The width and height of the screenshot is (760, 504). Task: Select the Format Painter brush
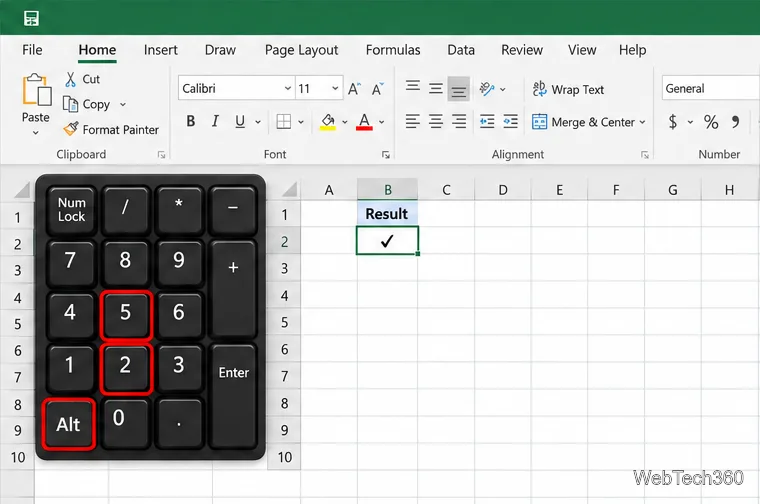(71, 129)
